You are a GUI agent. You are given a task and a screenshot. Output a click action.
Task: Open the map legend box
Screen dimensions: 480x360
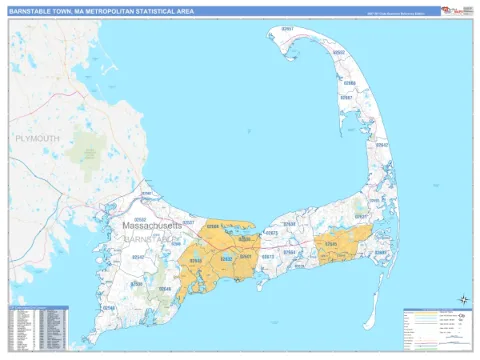point(438,329)
